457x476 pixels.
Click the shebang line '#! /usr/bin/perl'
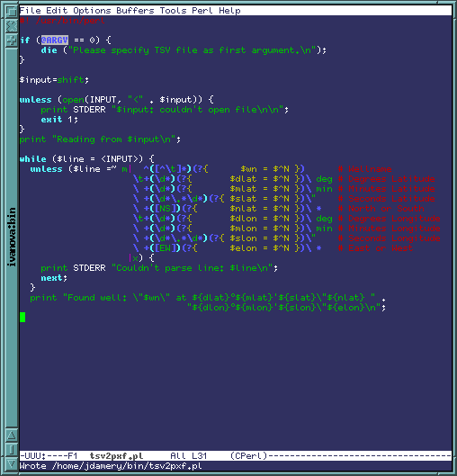[62, 21]
